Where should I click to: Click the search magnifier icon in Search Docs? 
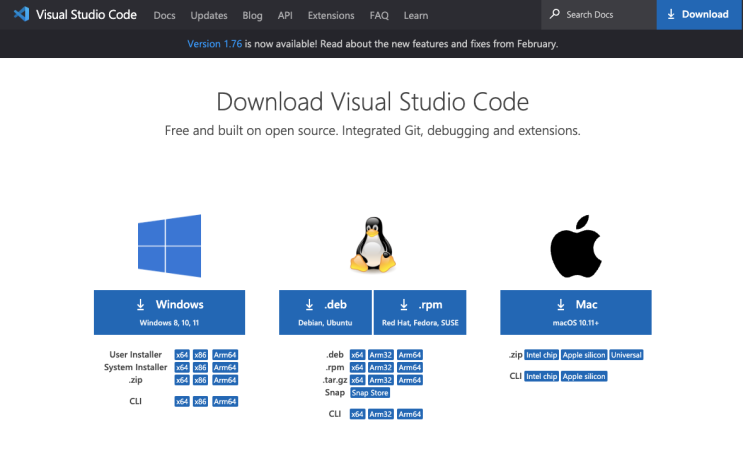(x=554, y=14)
